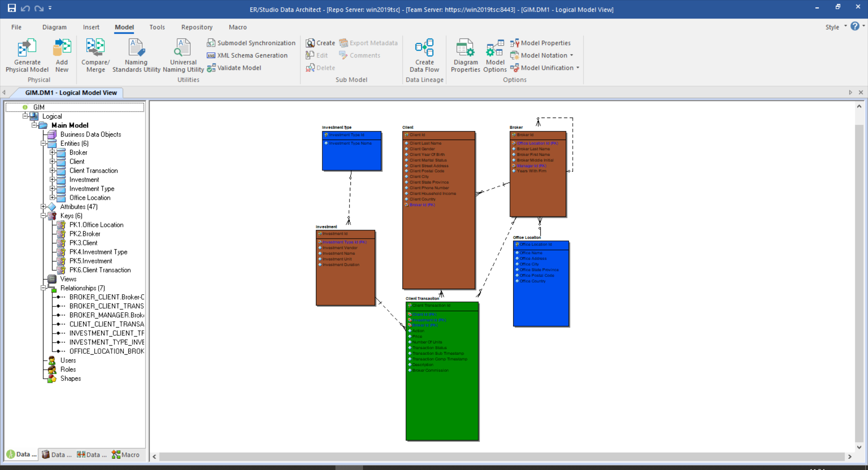Screen dimensions: 868x470
Task: Select the Shapes node
Action: pyautogui.click(x=71, y=378)
